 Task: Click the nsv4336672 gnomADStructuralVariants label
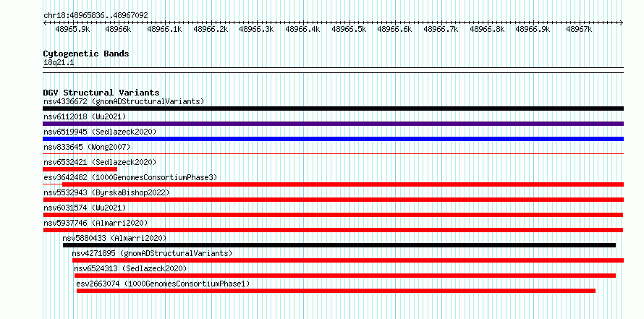coord(124,101)
